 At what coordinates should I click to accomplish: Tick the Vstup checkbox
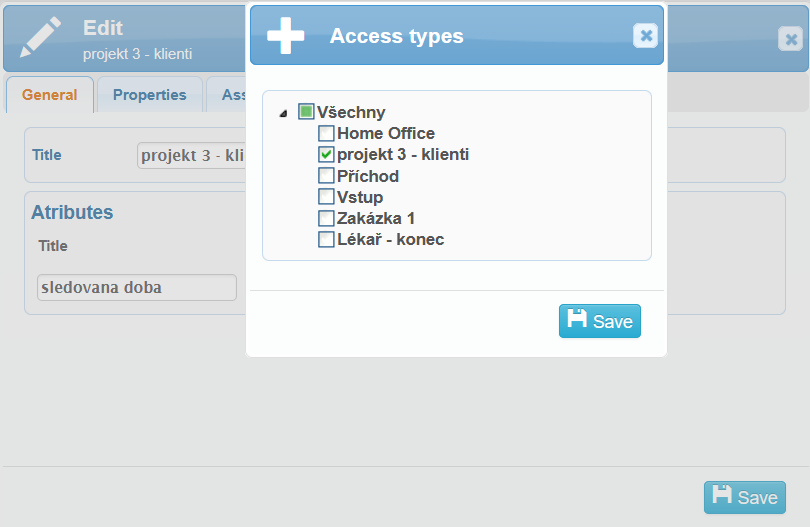pyautogui.click(x=326, y=197)
